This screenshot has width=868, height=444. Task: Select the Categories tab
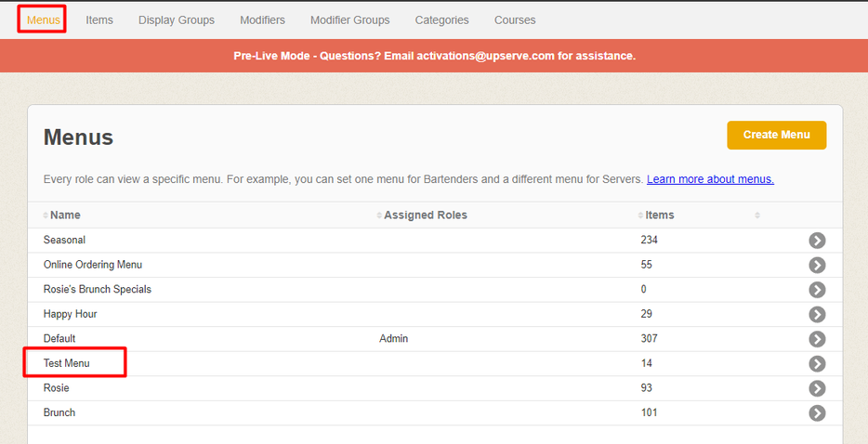(x=441, y=20)
